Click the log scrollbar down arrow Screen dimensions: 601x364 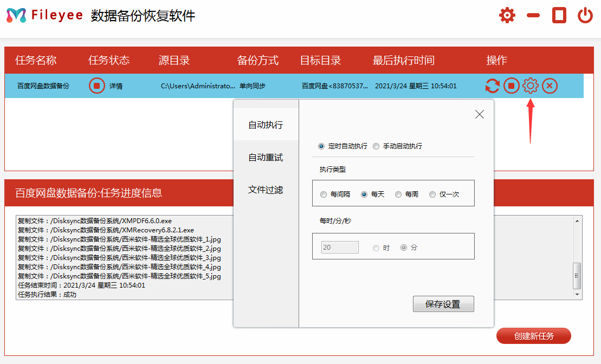pos(577,295)
